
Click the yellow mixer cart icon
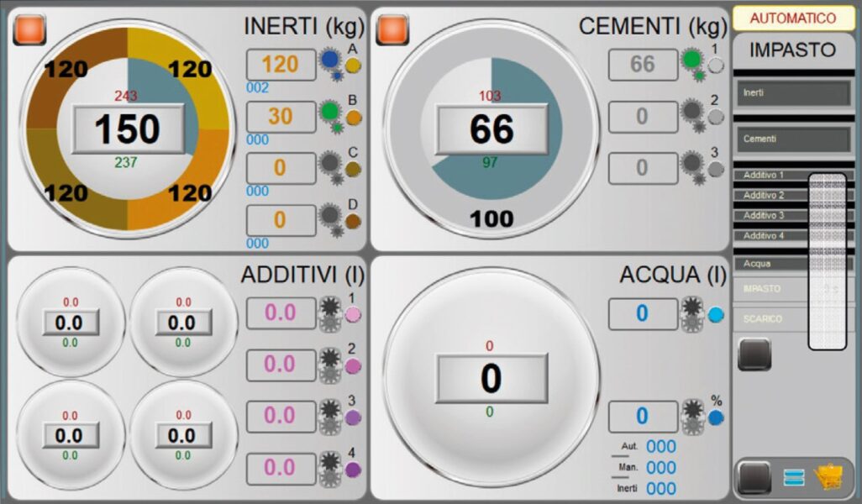(829, 476)
